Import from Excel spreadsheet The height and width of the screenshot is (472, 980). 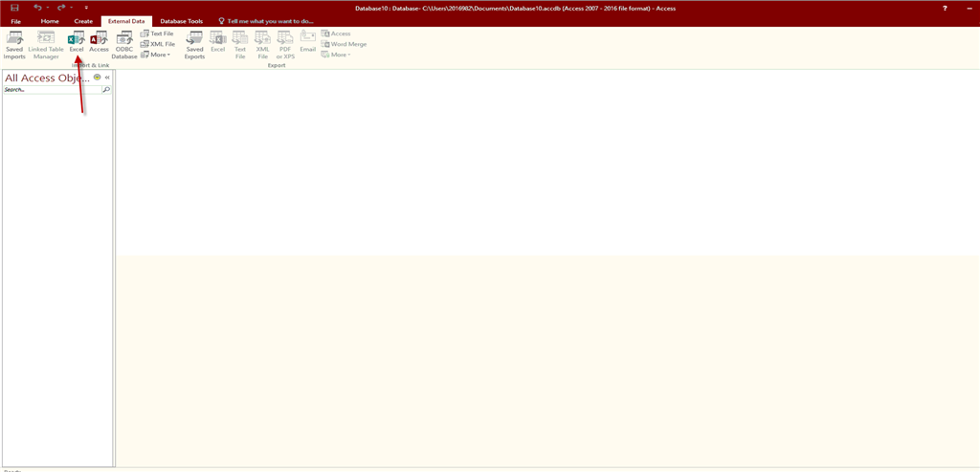click(x=77, y=41)
